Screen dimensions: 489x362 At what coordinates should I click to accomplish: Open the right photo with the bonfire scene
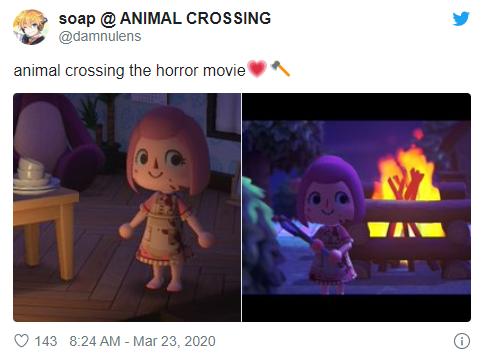coord(356,207)
